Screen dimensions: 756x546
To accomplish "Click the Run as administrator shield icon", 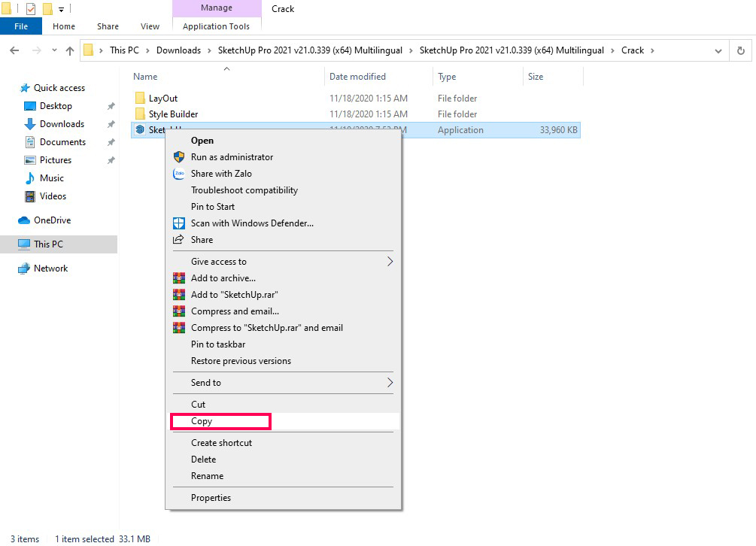I will (179, 157).
